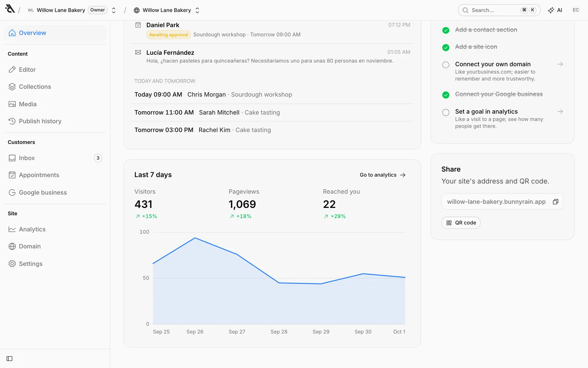Click the Search input field
Screen dimensions: 588x368
point(499,10)
